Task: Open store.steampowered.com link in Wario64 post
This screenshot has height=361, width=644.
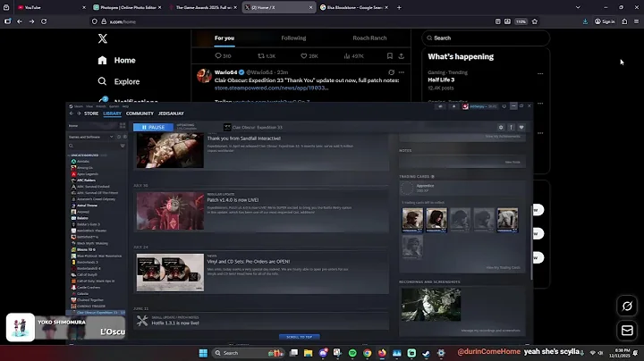Action: pyautogui.click(x=271, y=88)
